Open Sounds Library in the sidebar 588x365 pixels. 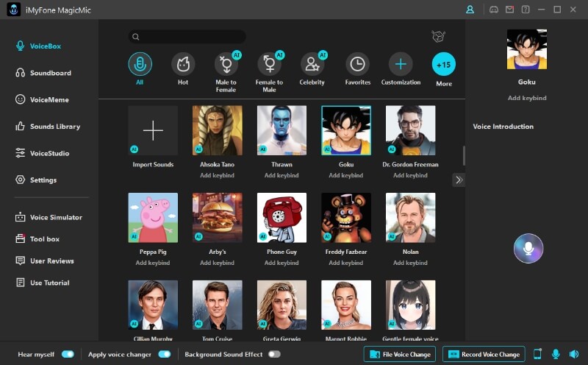click(x=48, y=127)
